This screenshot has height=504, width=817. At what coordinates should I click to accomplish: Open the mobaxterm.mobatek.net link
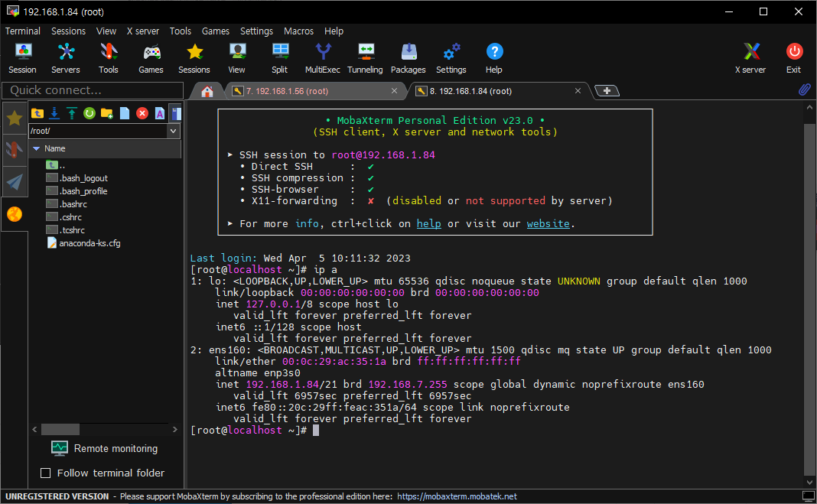[x=457, y=496]
